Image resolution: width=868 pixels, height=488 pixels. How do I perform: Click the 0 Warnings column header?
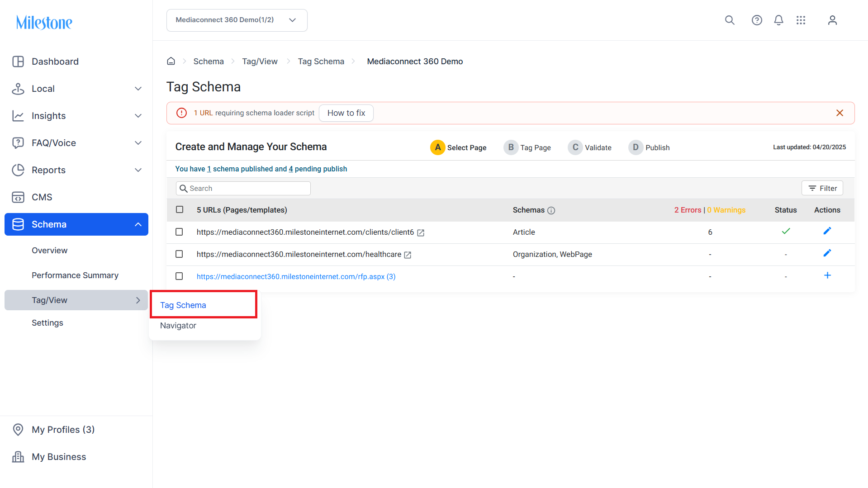pyautogui.click(x=726, y=210)
